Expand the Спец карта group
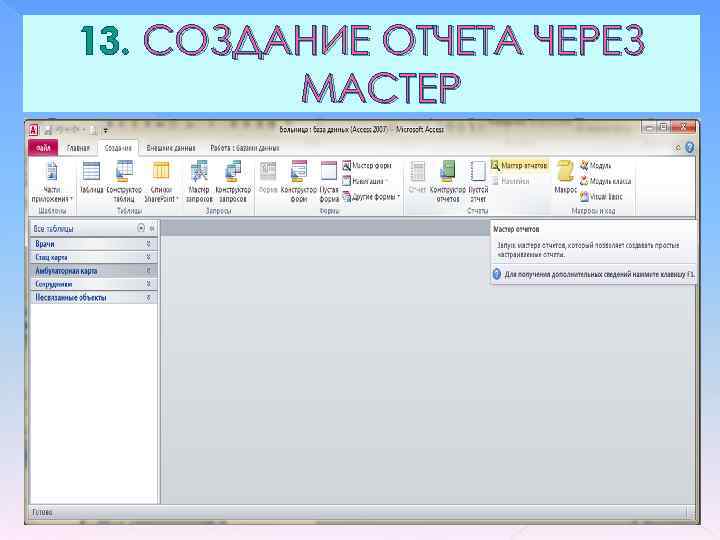The image size is (720, 540). pos(148,257)
